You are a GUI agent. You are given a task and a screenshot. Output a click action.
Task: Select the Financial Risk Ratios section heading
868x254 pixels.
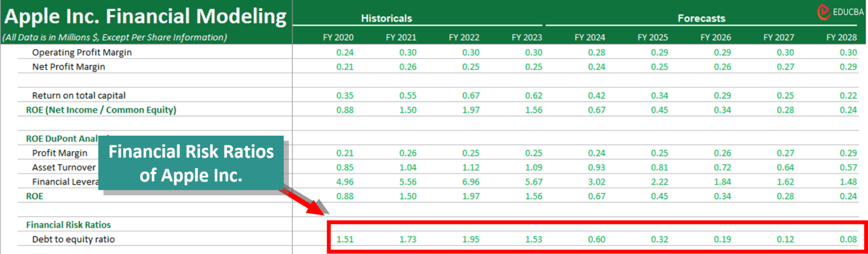pyautogui.click(x=68, y=225)
